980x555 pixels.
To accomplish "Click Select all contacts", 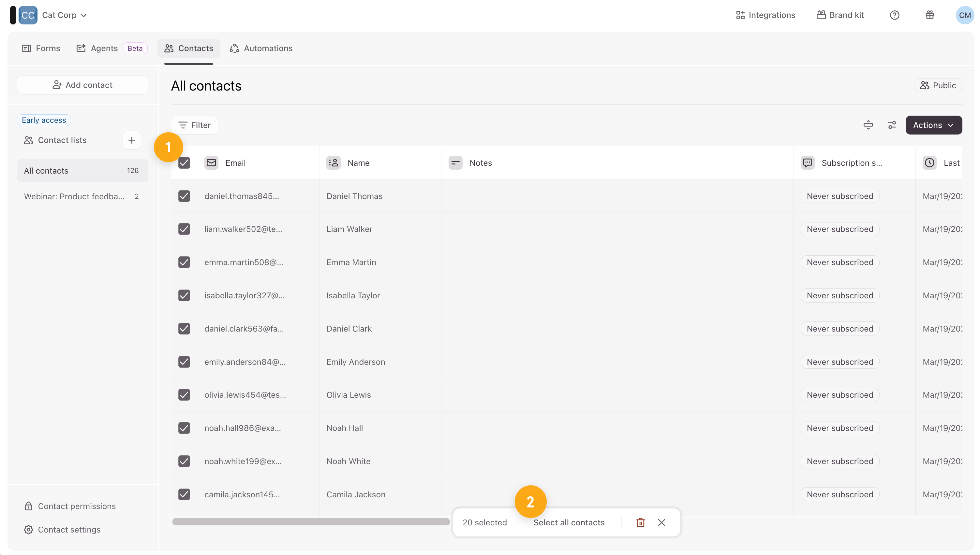I will click(569, 523).
